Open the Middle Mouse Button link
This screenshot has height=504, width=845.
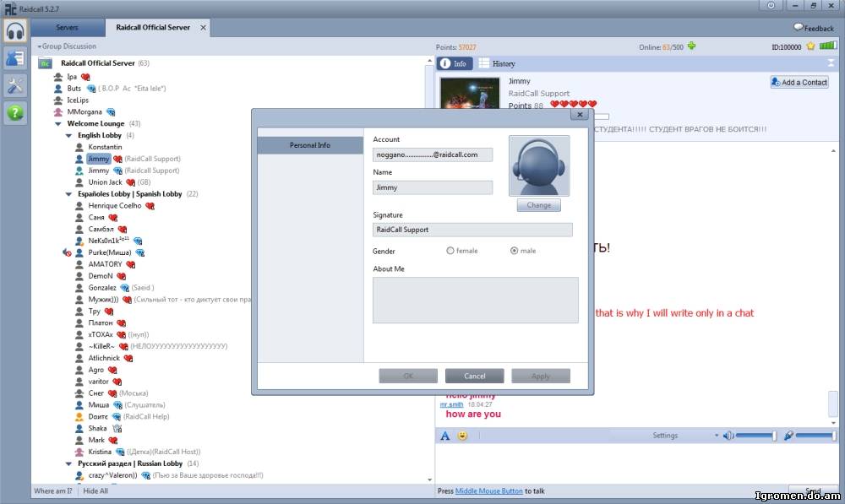488,491
